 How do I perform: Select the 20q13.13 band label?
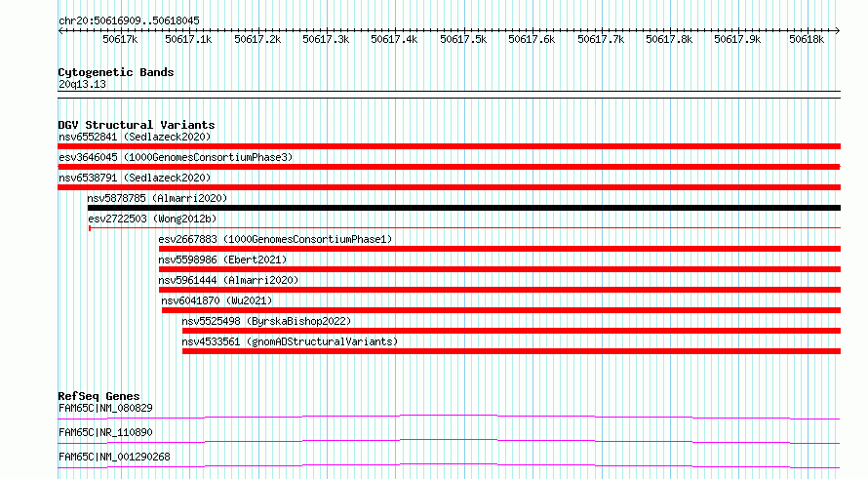click(82, 84)
